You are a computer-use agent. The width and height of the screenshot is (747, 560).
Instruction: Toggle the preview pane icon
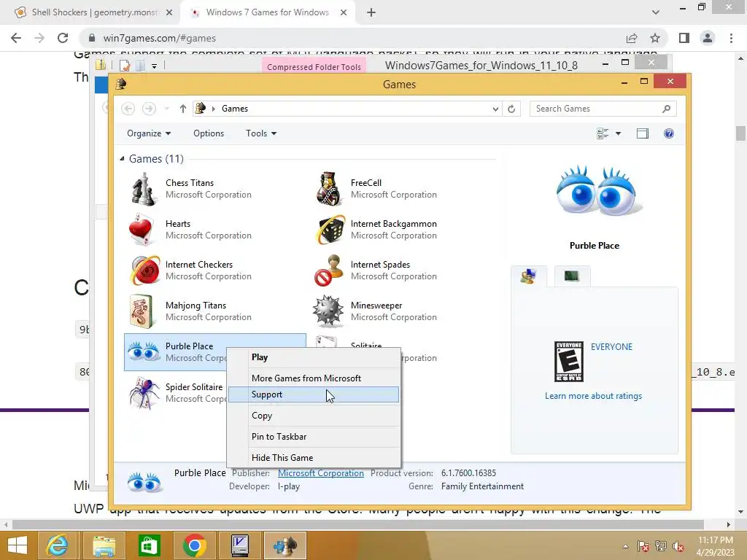(643, 134)
